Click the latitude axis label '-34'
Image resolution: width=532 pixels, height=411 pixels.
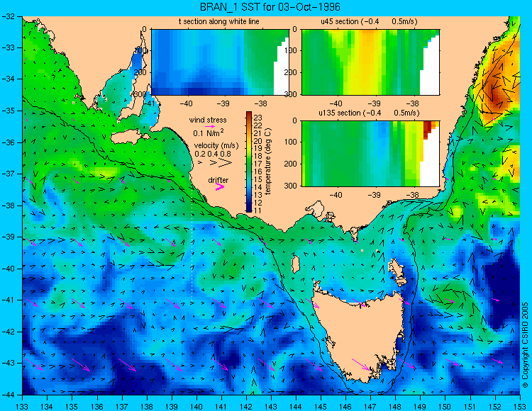point(8,79)
